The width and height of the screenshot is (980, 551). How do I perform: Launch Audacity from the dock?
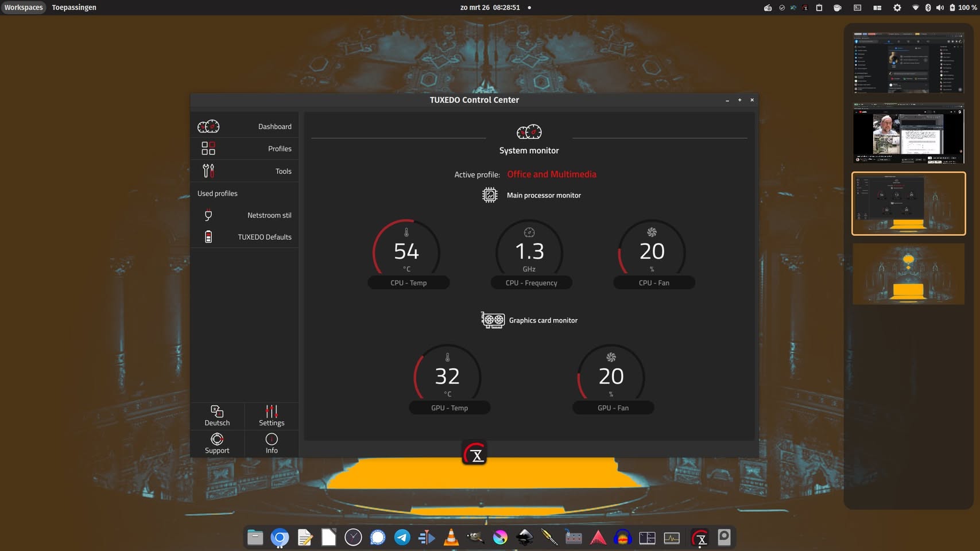[622, 537]
